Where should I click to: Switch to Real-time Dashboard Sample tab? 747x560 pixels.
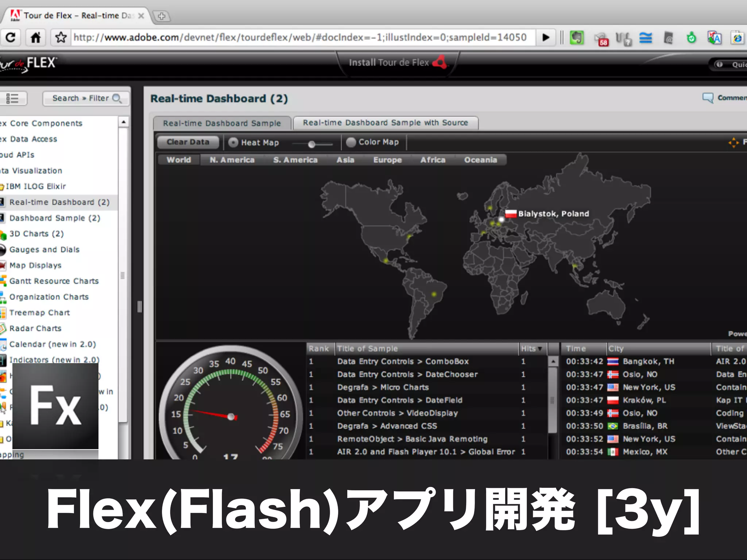(222, 123)
